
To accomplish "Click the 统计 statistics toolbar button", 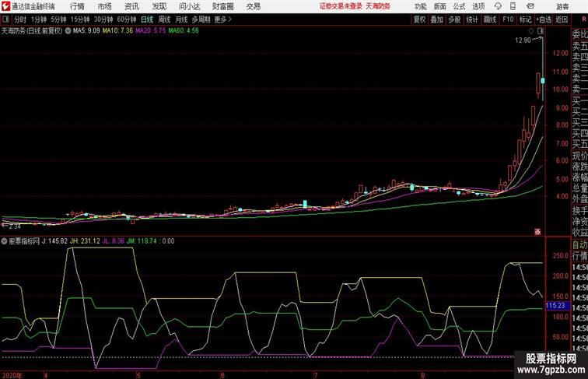I will point(472,19).
